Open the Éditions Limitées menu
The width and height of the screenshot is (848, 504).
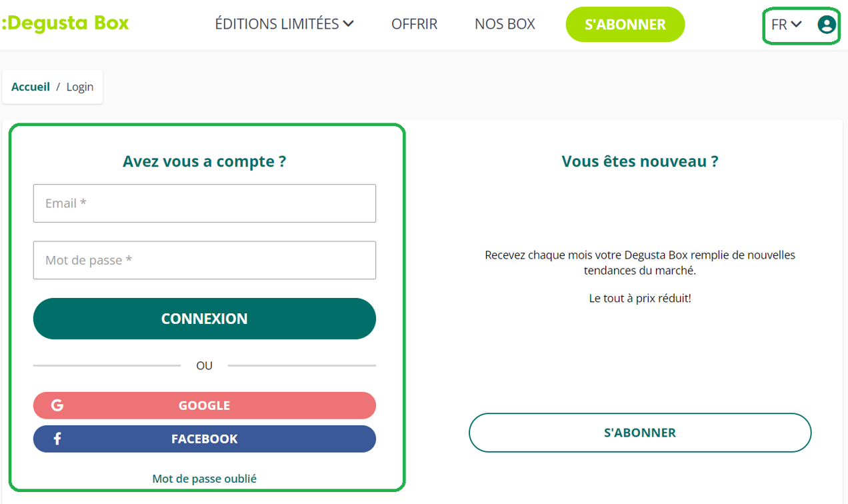click(285, 24)
